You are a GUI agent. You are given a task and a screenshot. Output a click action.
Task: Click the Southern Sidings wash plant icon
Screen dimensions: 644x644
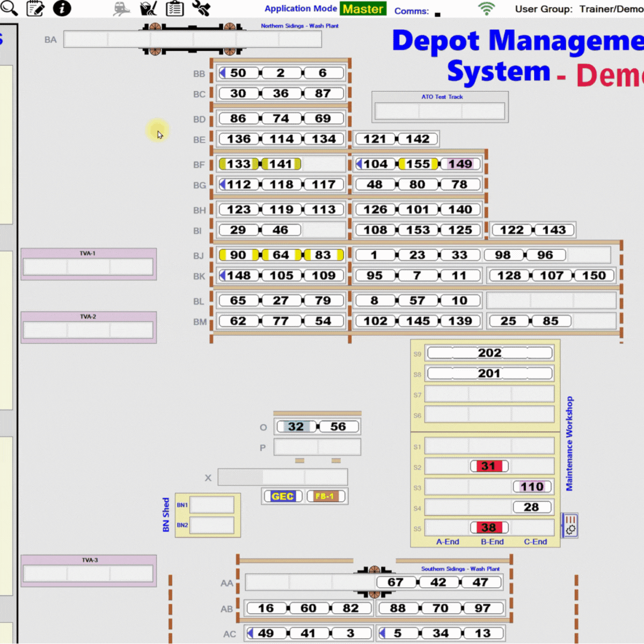[375, 582]
